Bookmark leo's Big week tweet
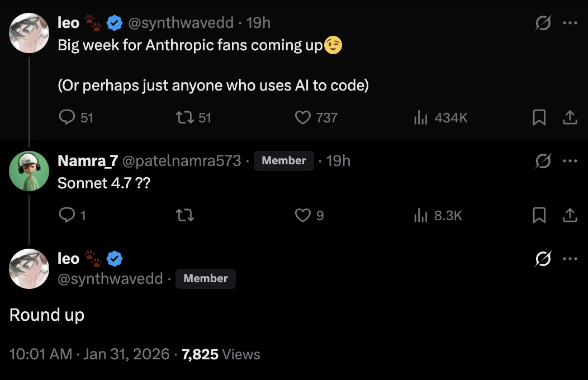 (539, 117)
